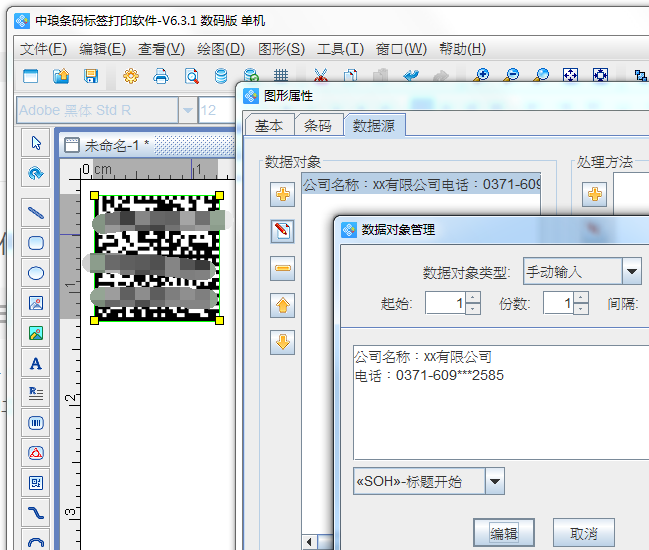
Task: Switch to the 条码 tab
Action: tap(318, 125)
